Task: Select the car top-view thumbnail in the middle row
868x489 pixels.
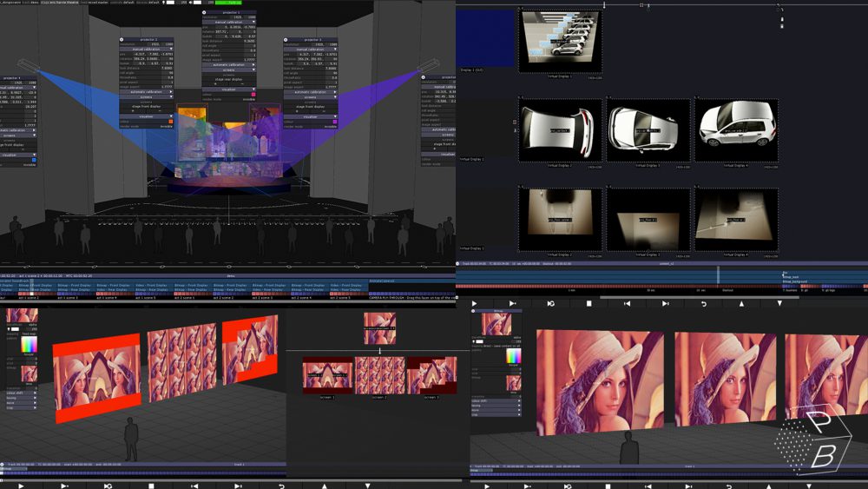Action: (648, 130)
